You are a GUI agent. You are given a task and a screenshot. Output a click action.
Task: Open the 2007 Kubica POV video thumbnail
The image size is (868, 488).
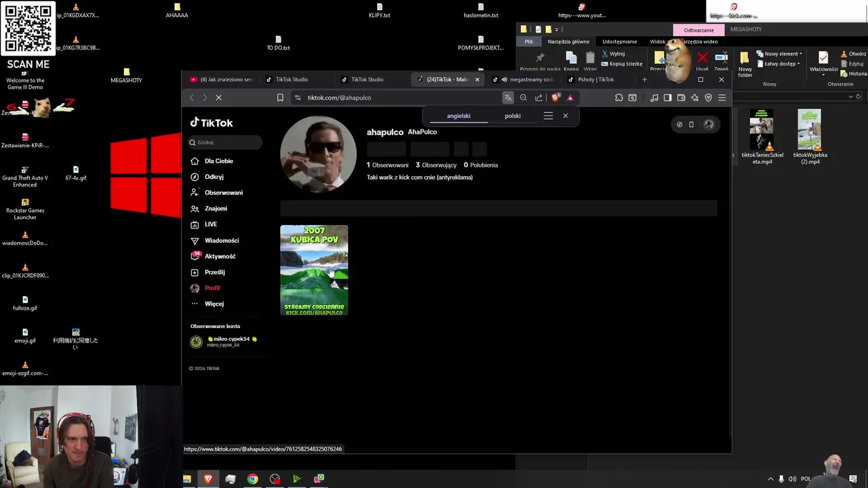tap(314, 270)
